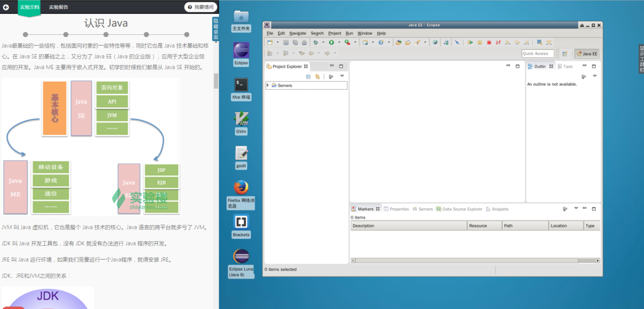
Task: Open the File menu in Eclipse
Action: pyautogui.click(x=270, y=33)
